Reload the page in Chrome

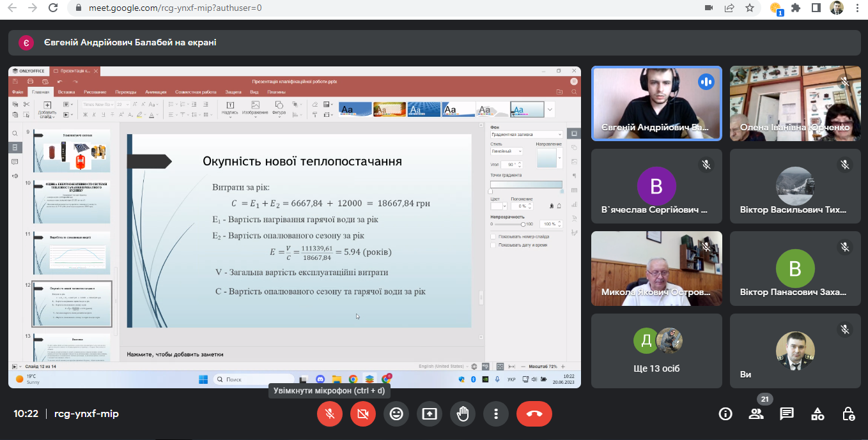tap(53, 8)
